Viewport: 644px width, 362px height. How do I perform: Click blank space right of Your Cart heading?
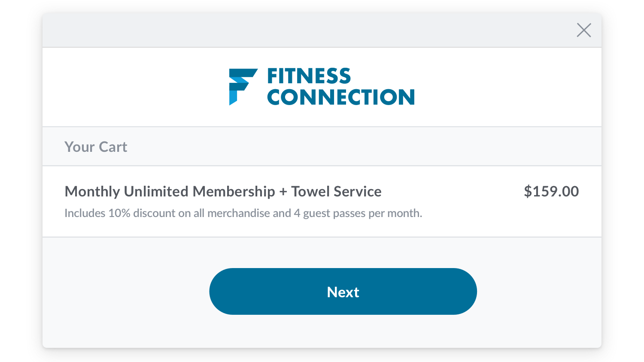[343, 147]
